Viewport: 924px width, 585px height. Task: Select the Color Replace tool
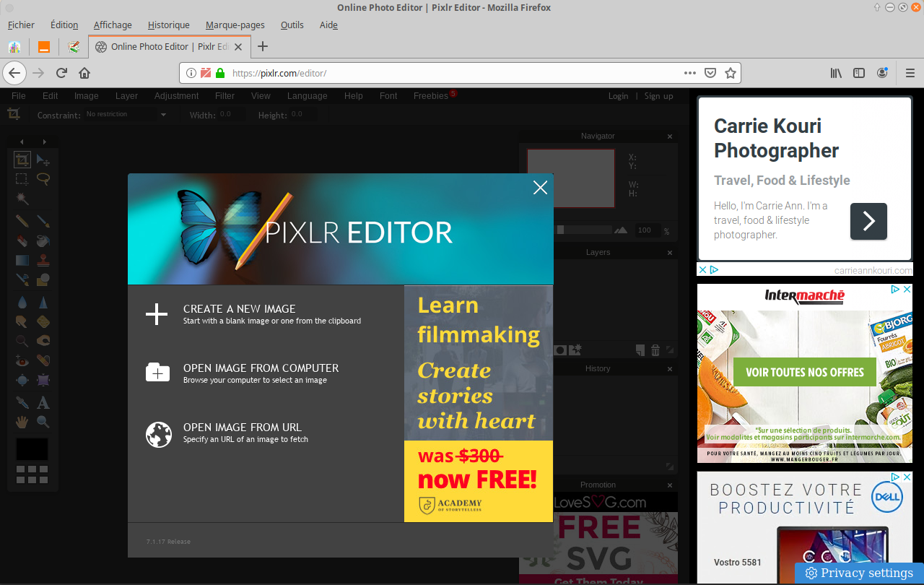pyautogui.click(x=22, y=279)
